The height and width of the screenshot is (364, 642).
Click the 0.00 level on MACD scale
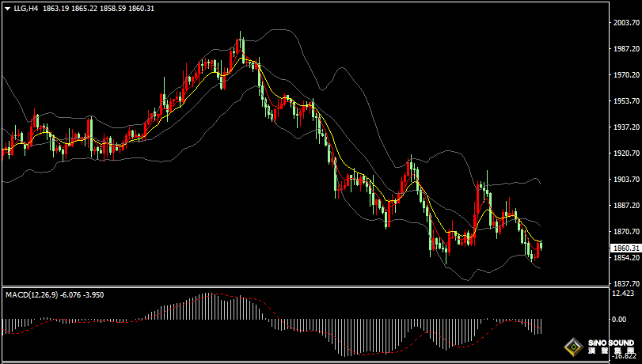tap(620, 320)
